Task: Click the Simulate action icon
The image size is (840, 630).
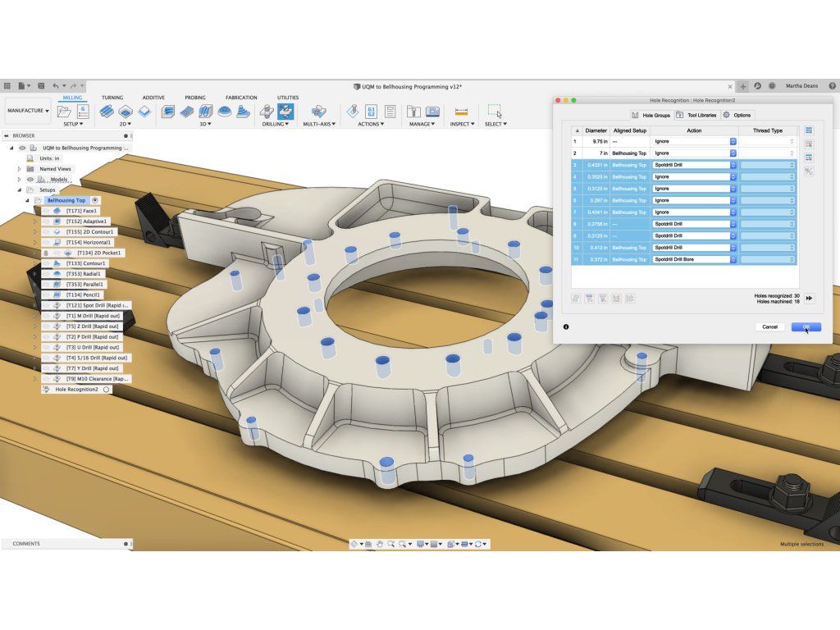Action: (353, 112)
